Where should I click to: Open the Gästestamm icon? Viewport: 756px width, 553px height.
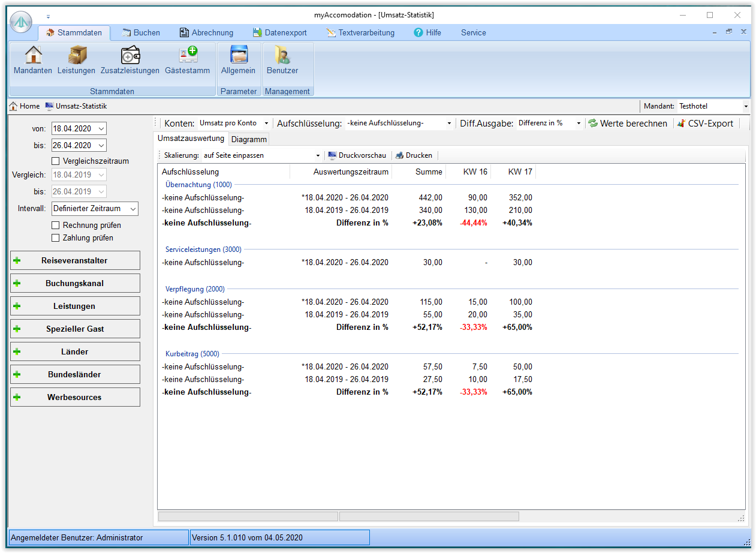click(x=188, y=55)
